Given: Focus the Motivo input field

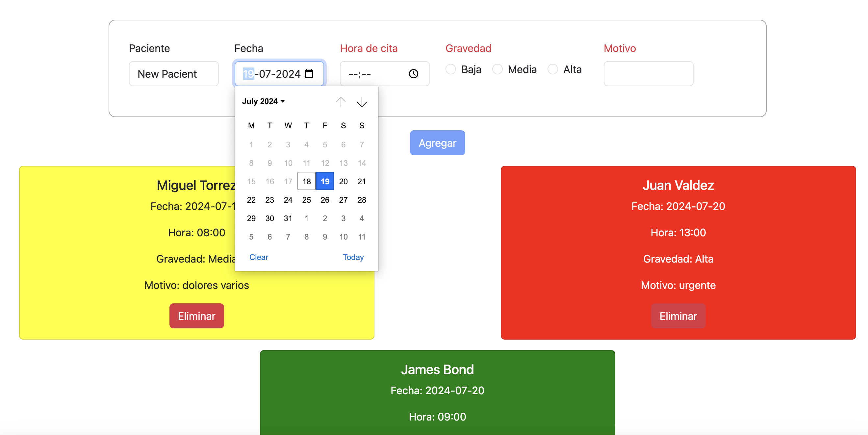Looking at the screenshot, I should [648, 74].
